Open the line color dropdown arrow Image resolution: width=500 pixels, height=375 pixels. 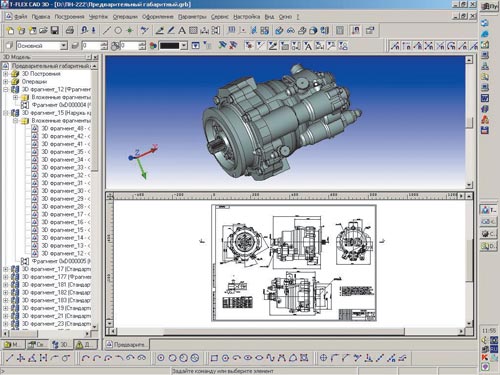point(184,46)
